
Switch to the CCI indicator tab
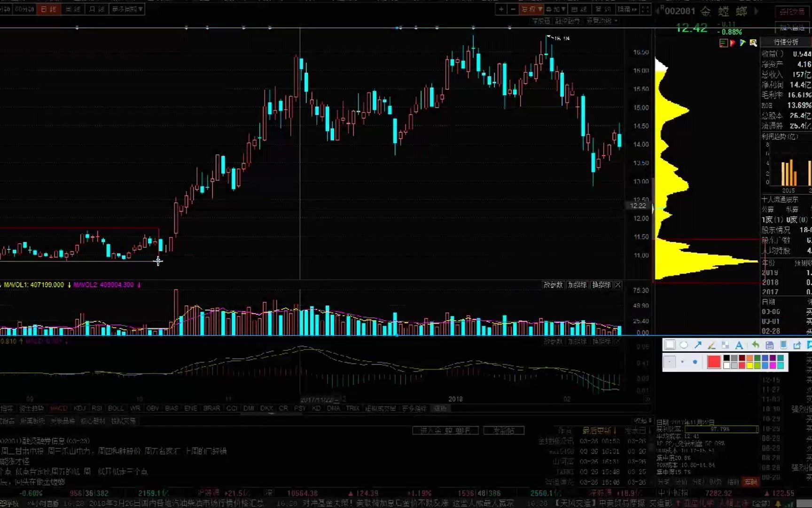(x=232, y=408)
